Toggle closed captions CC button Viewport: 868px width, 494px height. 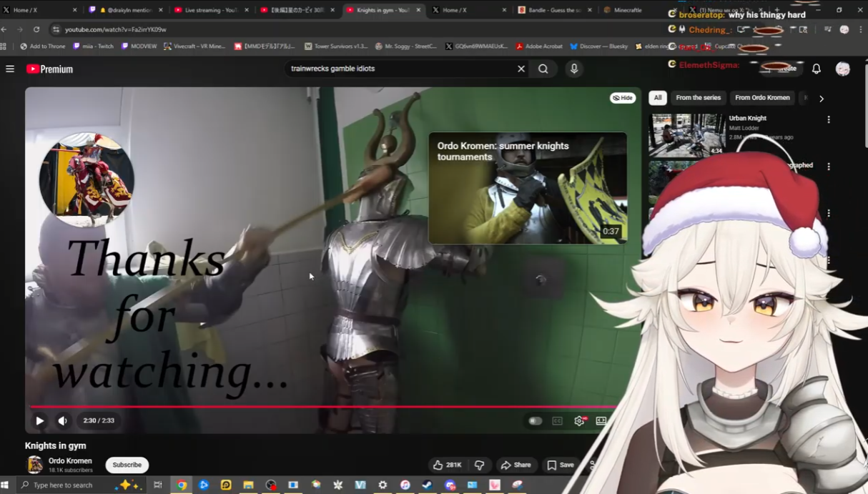click(x=557, y=420)
